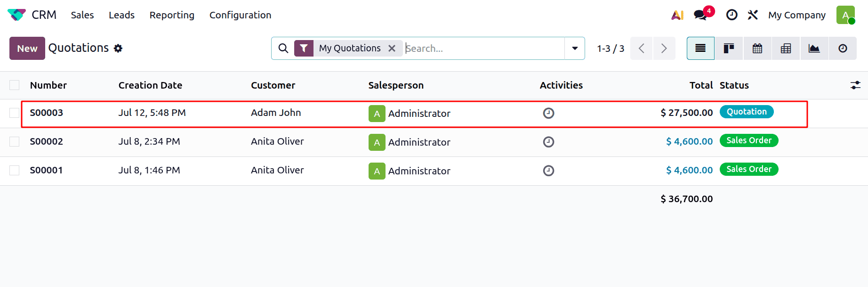Sort by Number column header

(x=48, y=85)
